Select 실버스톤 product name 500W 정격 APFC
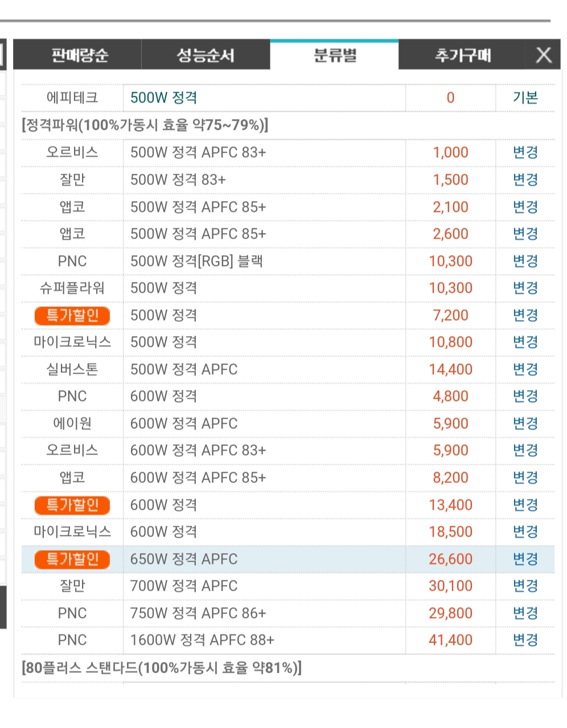The width and height of the screenshot is (567, 728). tap(184, 369)
